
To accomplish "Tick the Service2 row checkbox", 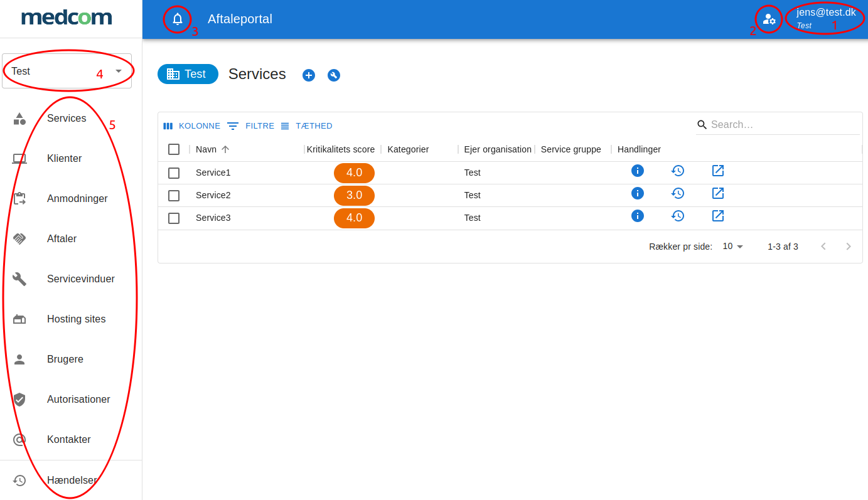I will [x=174, y=196].
